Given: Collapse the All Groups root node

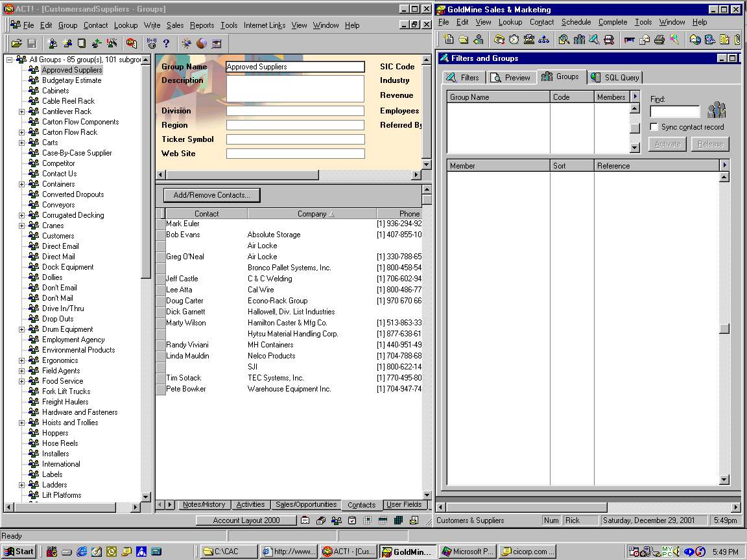Looking at the screenshot, I should coord(10,60).
